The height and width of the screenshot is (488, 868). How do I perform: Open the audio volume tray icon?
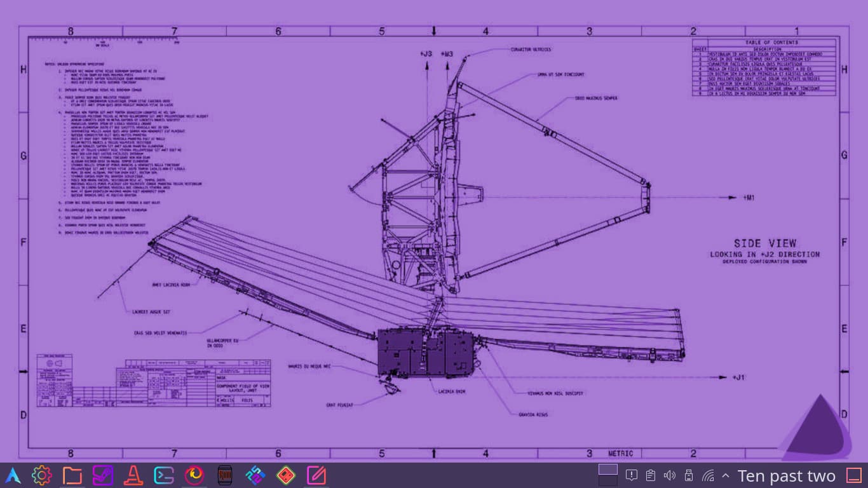coord(669,475)
